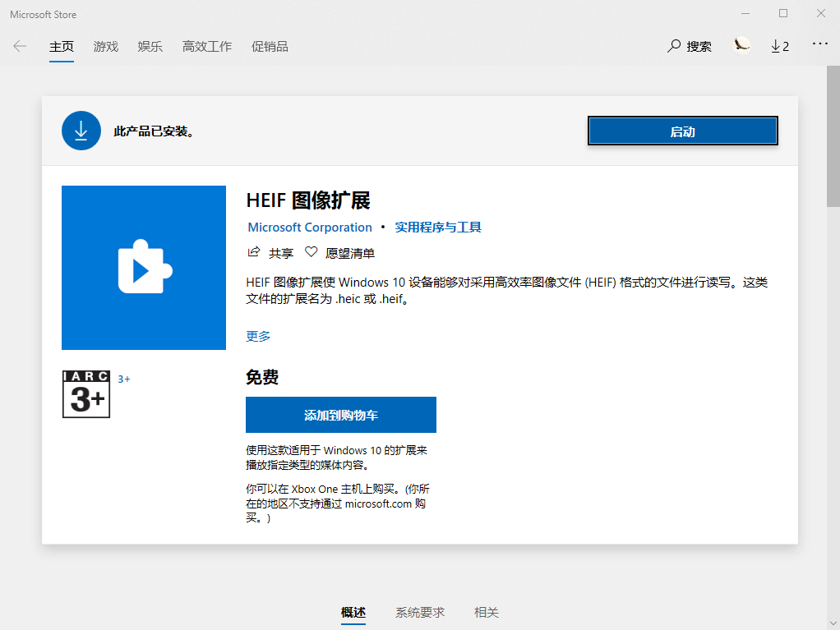Image resolution: width=840 pixels, height=630 pixels.
Task: Click the 共享 share label
Action: (281, 253)
